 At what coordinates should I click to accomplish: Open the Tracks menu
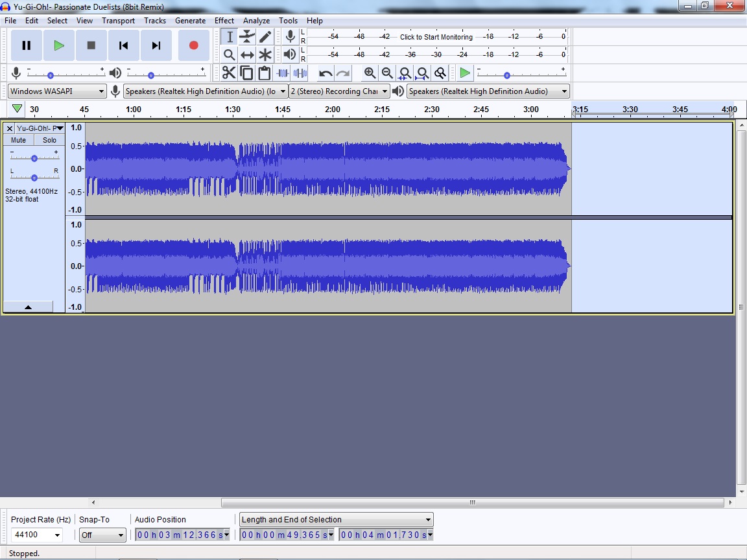(x=155, y=21)
